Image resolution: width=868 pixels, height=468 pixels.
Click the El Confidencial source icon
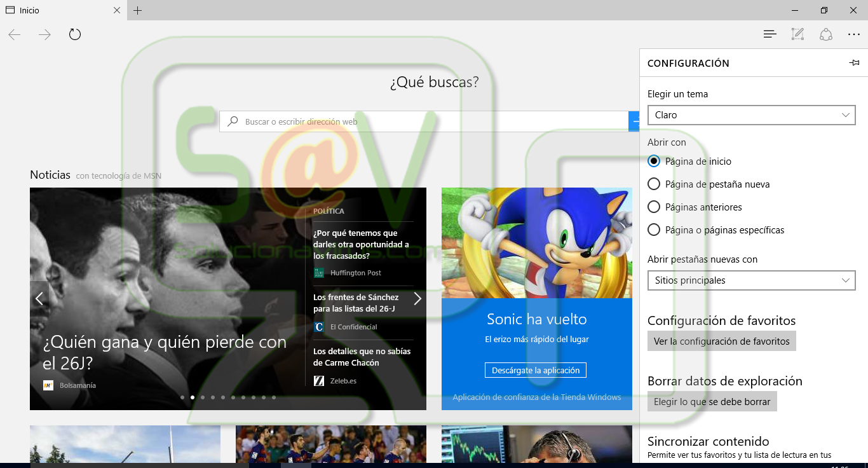point(319,327)
